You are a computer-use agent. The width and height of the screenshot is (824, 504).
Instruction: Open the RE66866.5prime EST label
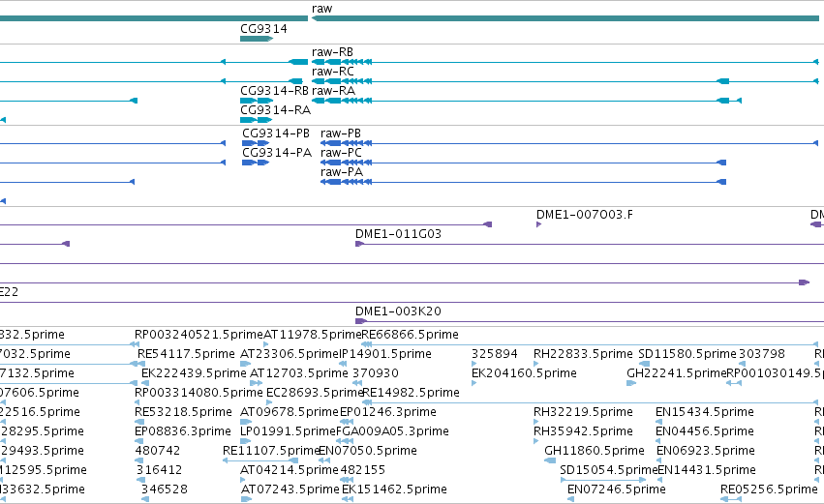pyautogui.click(x=410, y=335)
